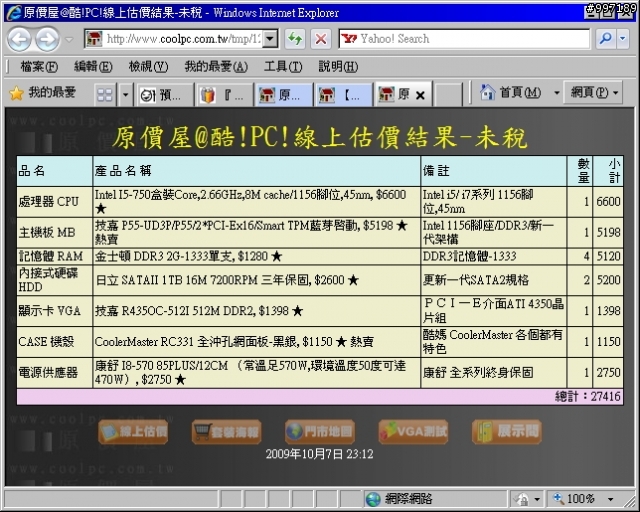Open the recent pages dropdown beside Forward
Viewport: 640px width, 512px height.
(x=69, y=40)
